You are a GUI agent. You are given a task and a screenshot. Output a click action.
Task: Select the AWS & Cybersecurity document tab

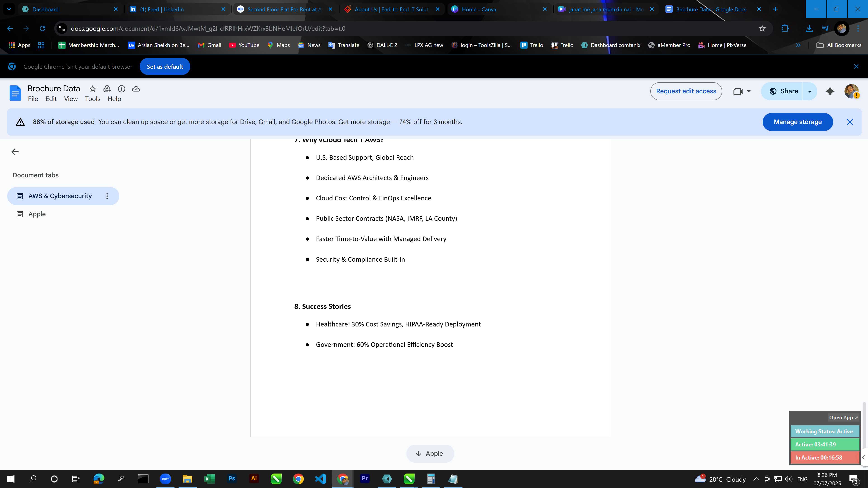[x=63, y=196]
